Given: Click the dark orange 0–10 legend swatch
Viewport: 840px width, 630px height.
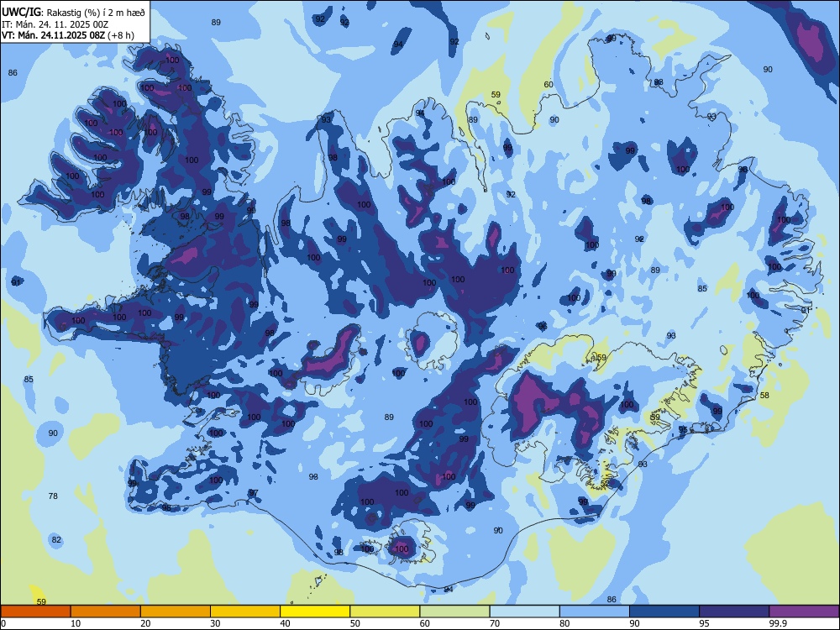Looking at the screenshot, I should pos(35,612).
